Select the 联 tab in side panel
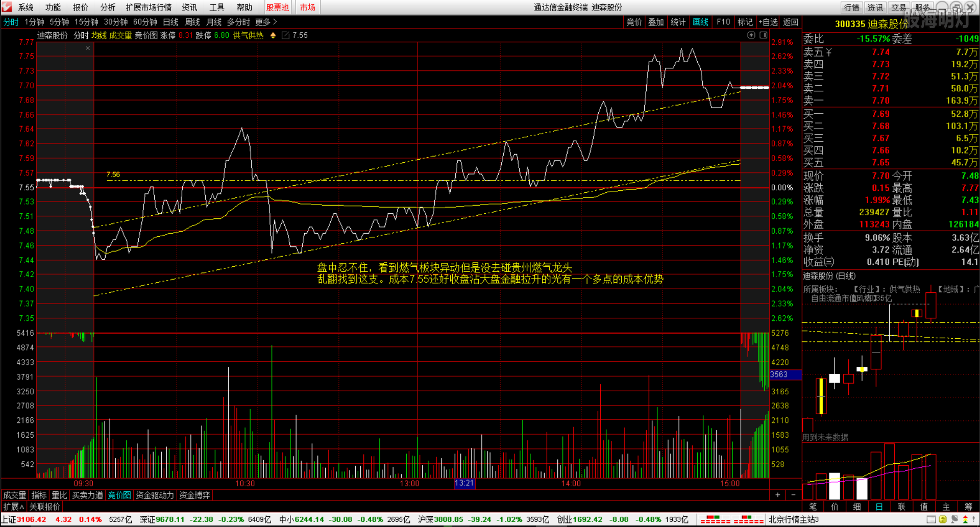 [902, 507]
